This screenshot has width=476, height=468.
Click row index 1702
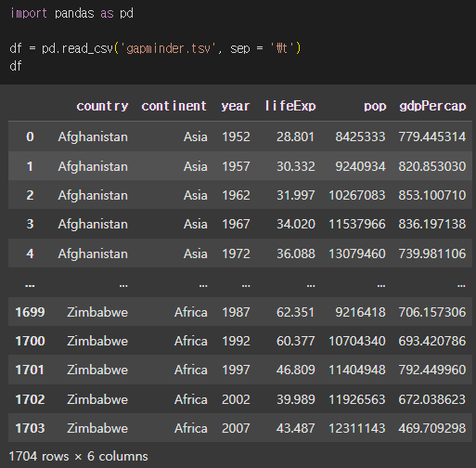(x=30, y=399)
